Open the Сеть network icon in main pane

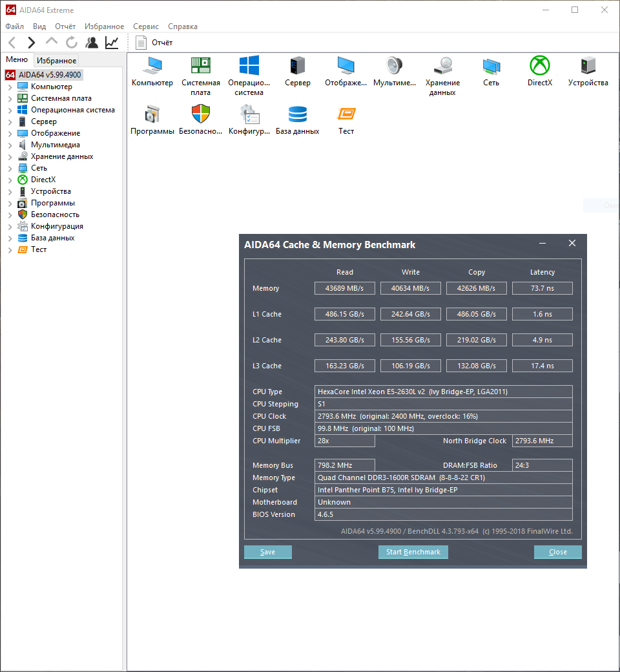click(x=491, y=71)
